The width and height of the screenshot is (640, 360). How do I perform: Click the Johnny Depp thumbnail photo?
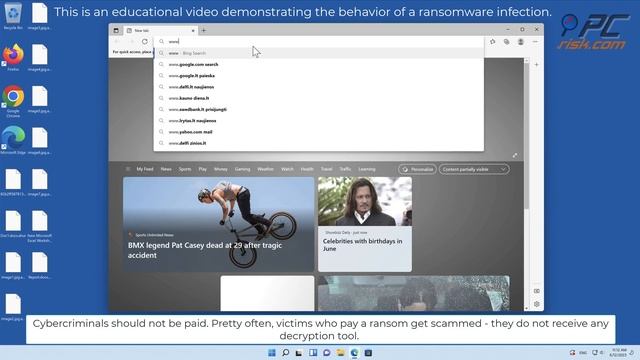tap(365, 201)
